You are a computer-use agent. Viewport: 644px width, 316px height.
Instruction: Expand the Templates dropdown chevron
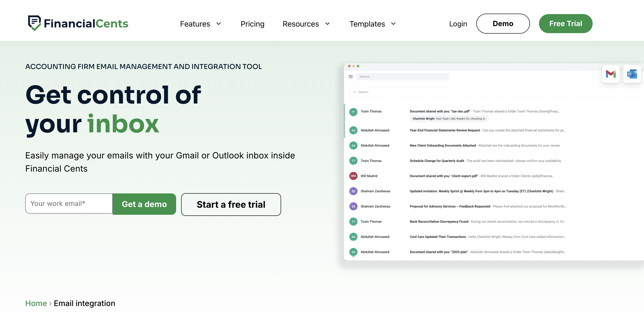click(x=393, y=24)
